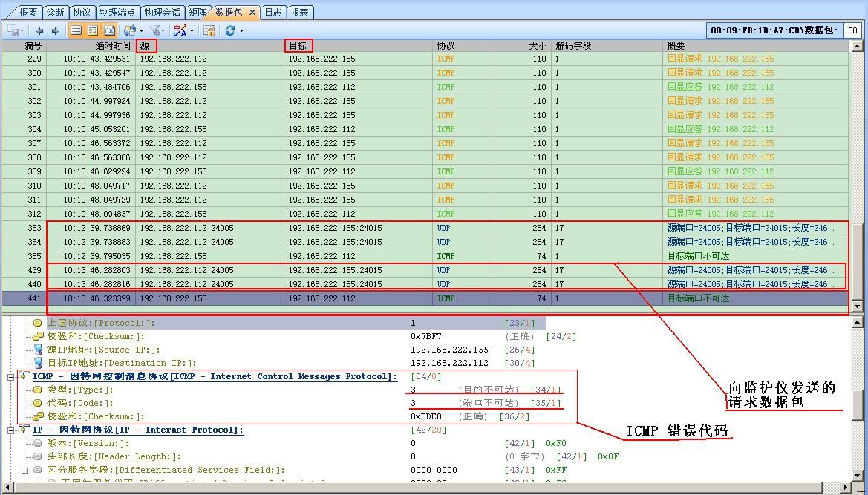Go to next packet with right arrow
Viewport: 868px width, 495px height.
(x=55, y=30)
